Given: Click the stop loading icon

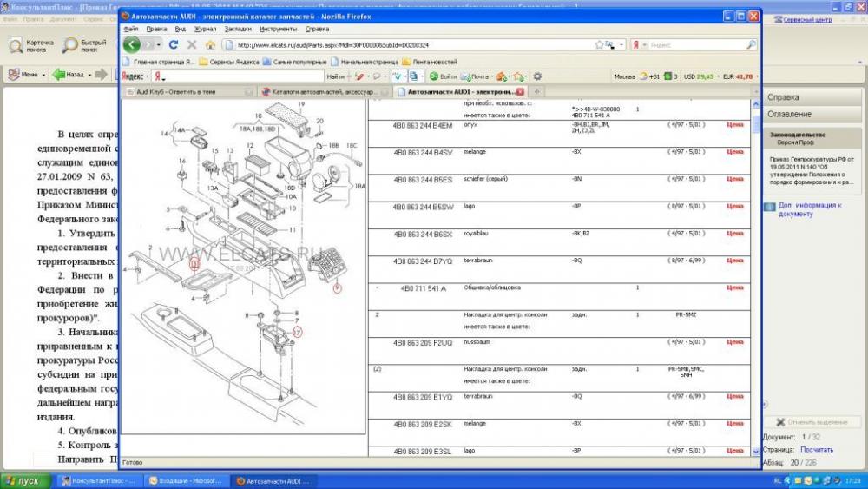Looking at the screenshot, I should click(x=191, y=44).
